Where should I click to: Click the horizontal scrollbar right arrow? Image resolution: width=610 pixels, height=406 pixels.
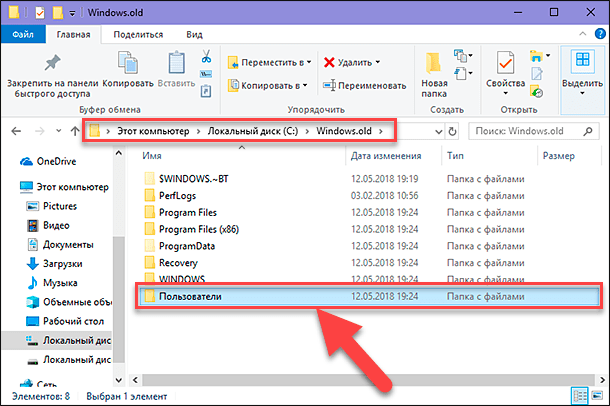[x=602, y=380]
